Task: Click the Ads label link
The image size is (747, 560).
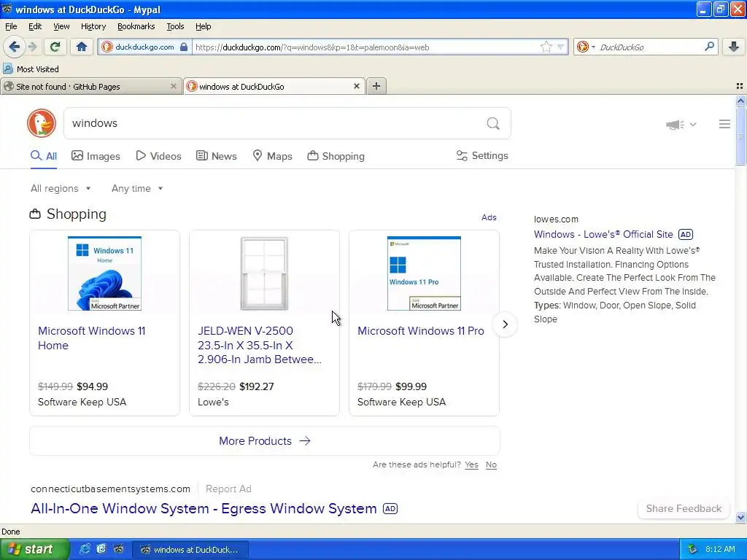Action: pos(489,217)
